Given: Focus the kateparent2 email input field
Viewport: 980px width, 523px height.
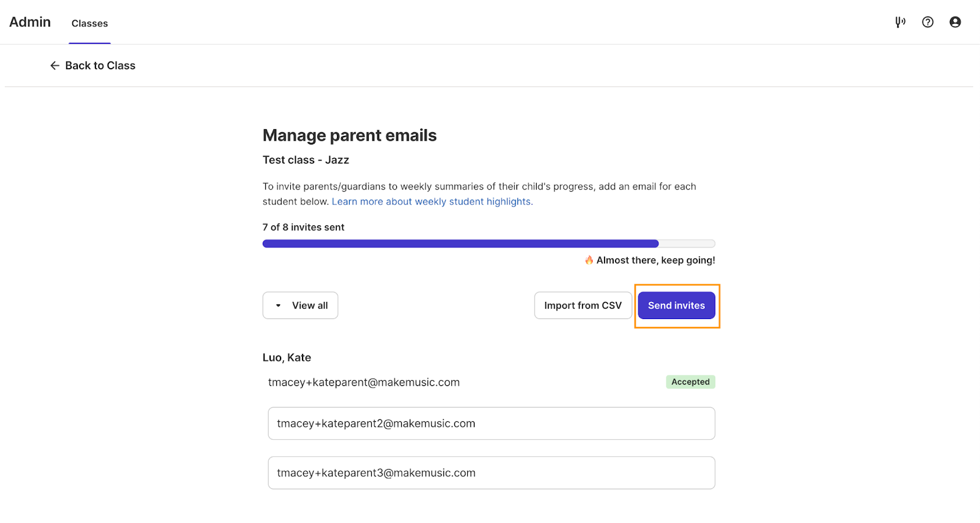Looking at the screenshot, I should 491,424.
